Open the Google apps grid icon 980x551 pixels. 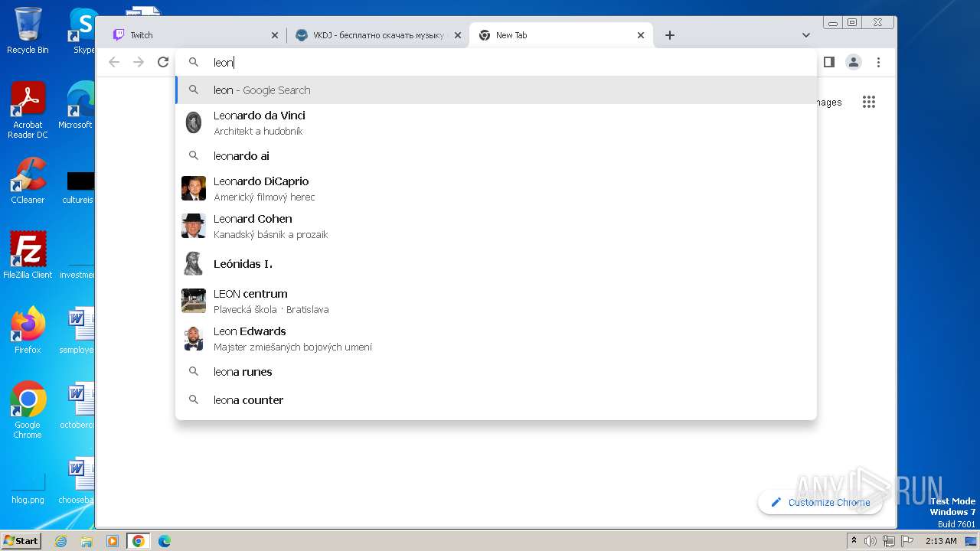[868, 102]
